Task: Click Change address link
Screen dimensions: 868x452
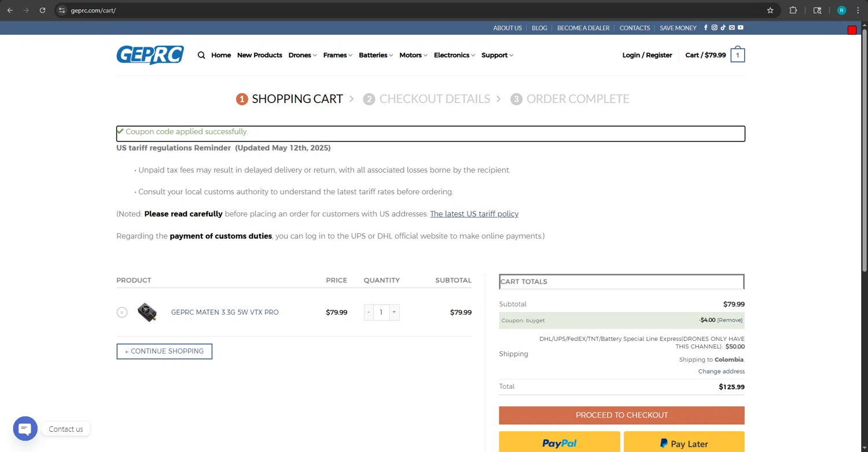Action: tap(721, 372)
